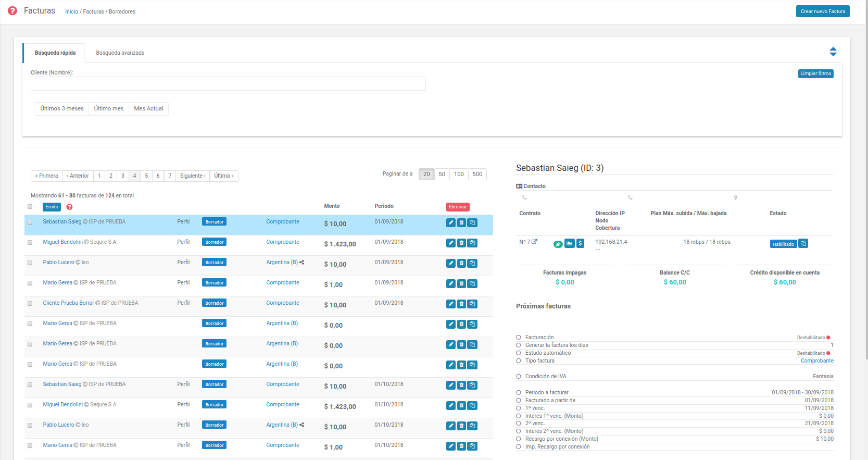Edit the Miguel Bendolini 01/10/2018 invoice
This screenshot has width=868, height=460.
tap(451, 405)
